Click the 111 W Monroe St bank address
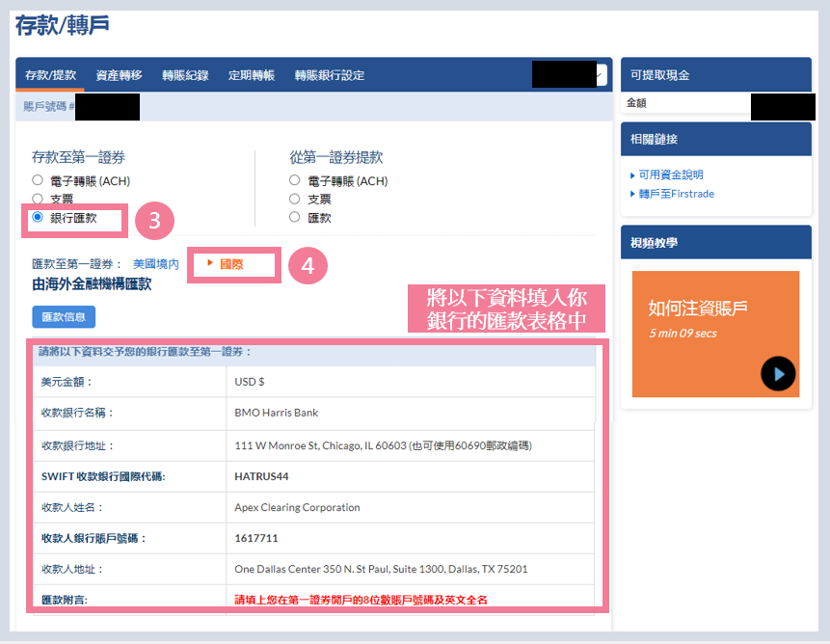This screenshot has width=830, height=644. tap(384, 445)
